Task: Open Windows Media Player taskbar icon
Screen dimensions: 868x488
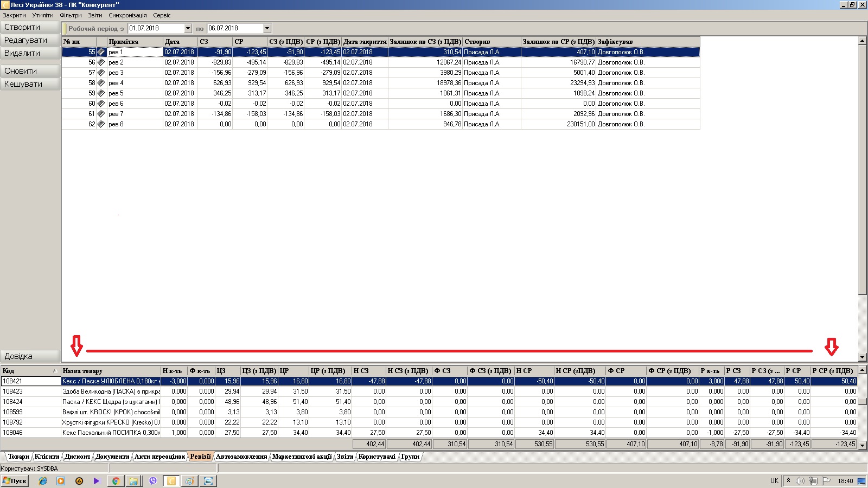Action: click(61, 481)
